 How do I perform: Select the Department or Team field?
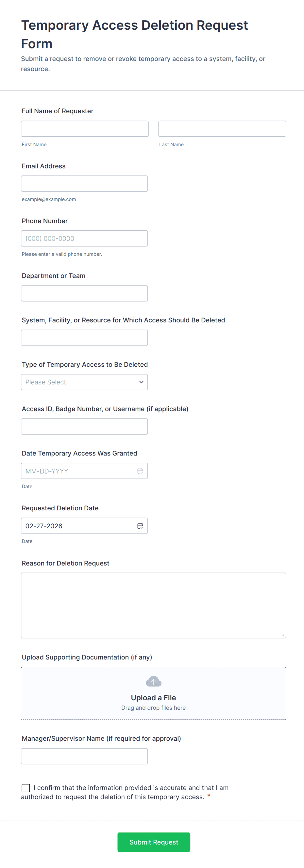point(84,293)
